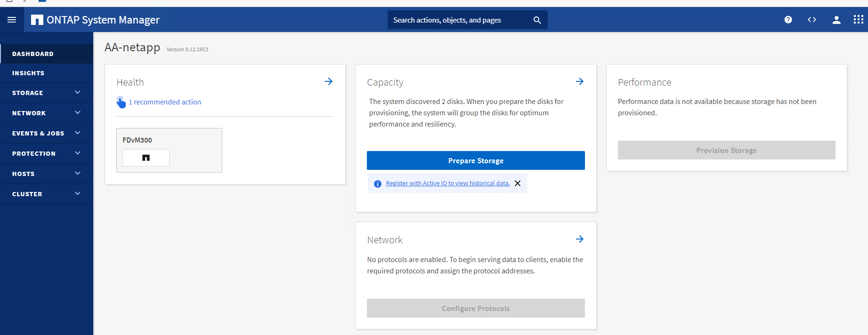Open Network details arrow
868x335 pixels.
tap(579, 239)
